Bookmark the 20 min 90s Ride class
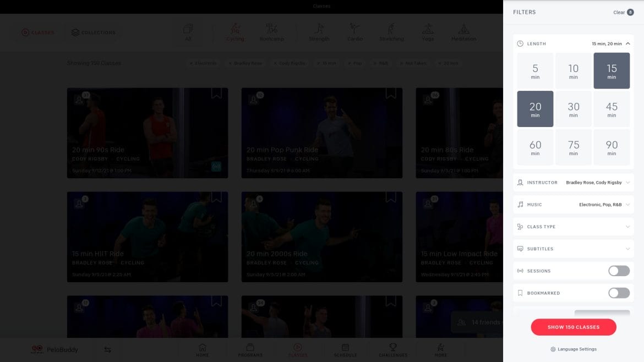This screenshot has width=644, height=362. click(x=216, y=94)
